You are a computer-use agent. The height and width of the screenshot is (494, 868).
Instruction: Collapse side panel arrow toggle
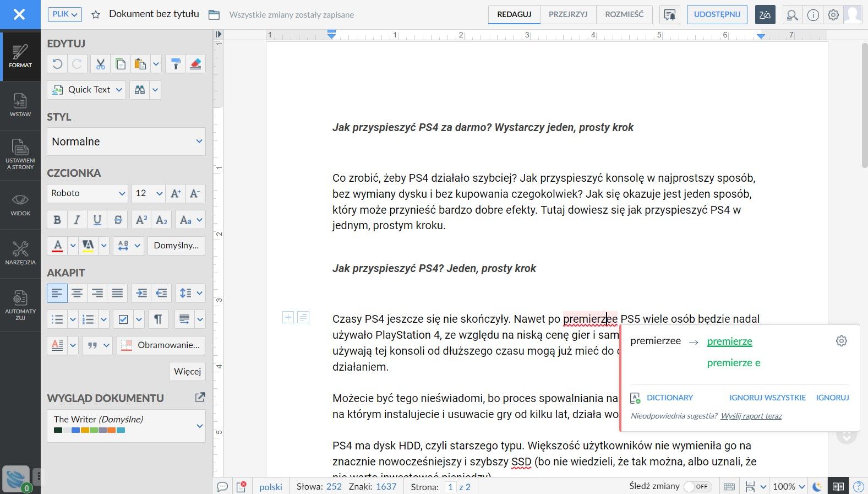[219, 34]
